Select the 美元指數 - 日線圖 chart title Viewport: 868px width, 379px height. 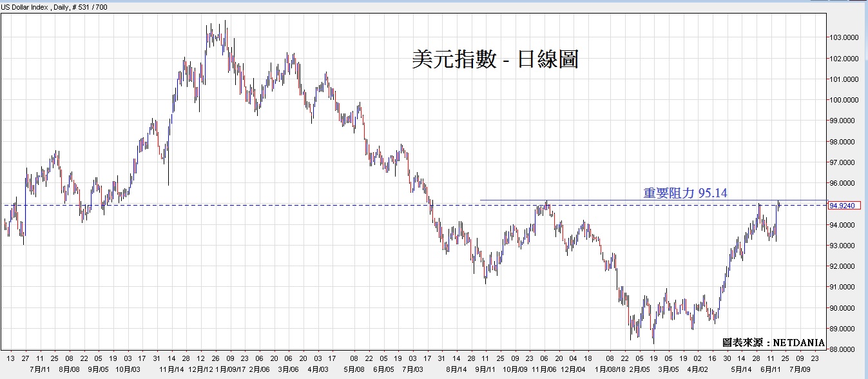(x=495, y=60)
